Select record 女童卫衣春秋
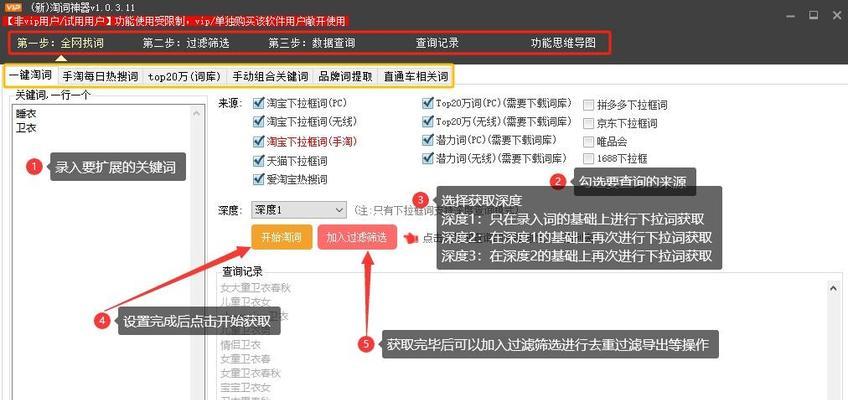Viewport: 848px width, 400px height. tap(250, 373)
